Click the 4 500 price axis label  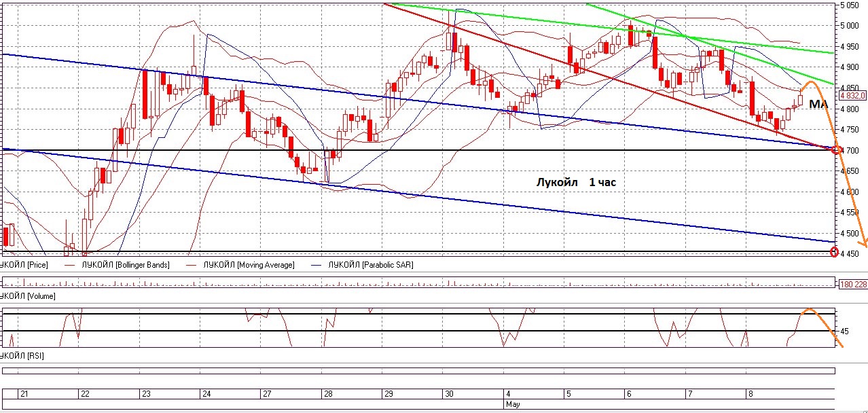point(851,234)
